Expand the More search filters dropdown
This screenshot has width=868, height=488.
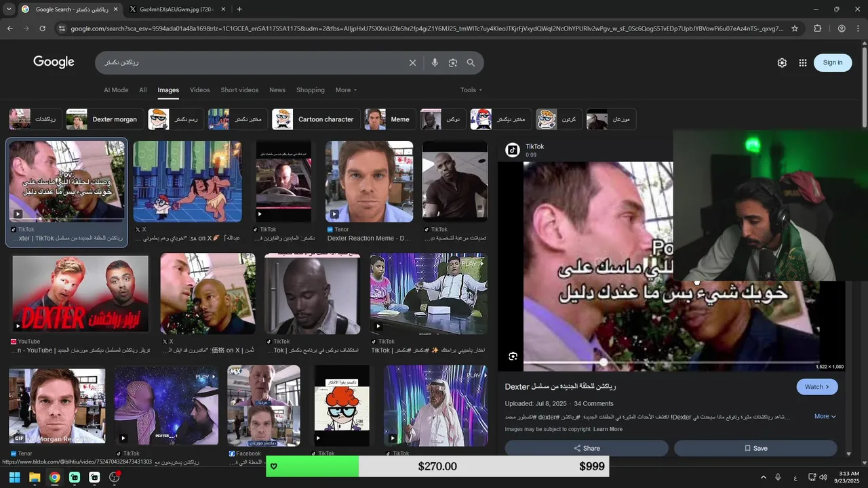point(346,90)
